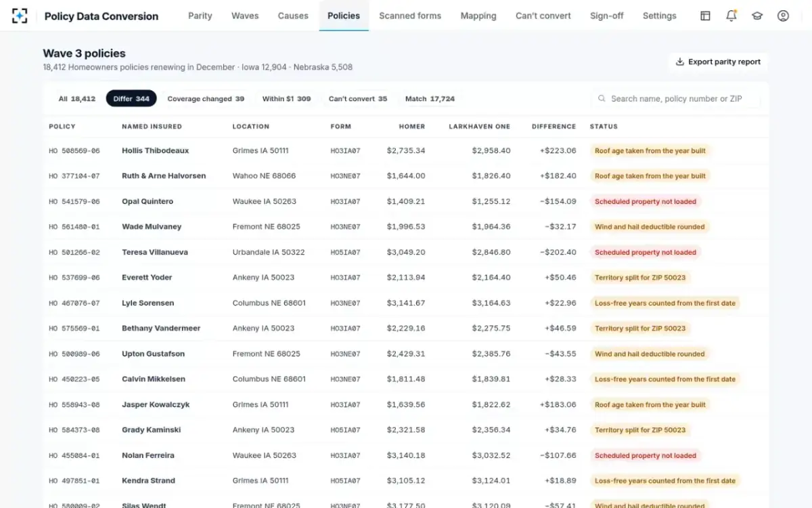Click Kendra Strand's Loss-free years badge
The width and height of the screenshot is (812, 508).
(x=665, y=481)
